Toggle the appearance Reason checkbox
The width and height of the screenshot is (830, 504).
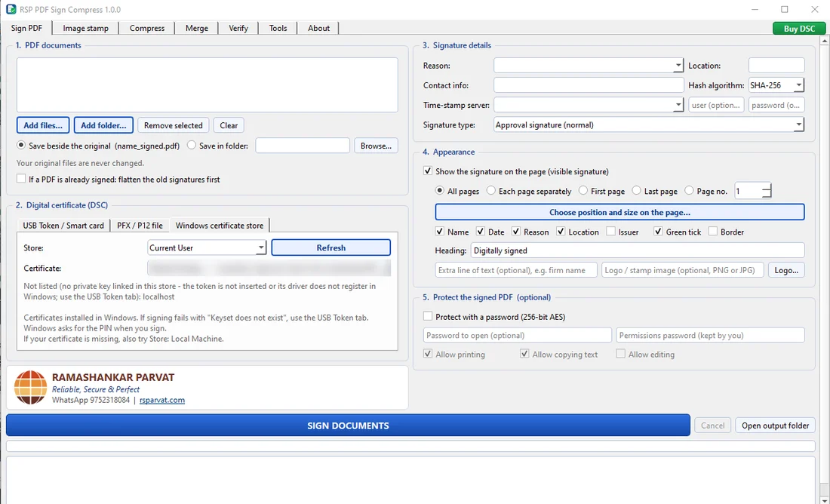pos(516,232)
